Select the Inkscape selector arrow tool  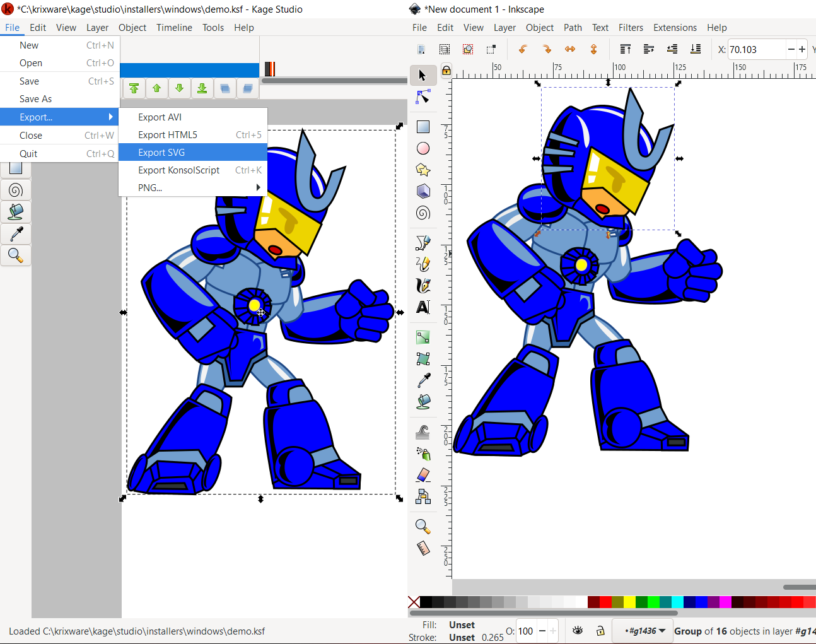[423, 75]
